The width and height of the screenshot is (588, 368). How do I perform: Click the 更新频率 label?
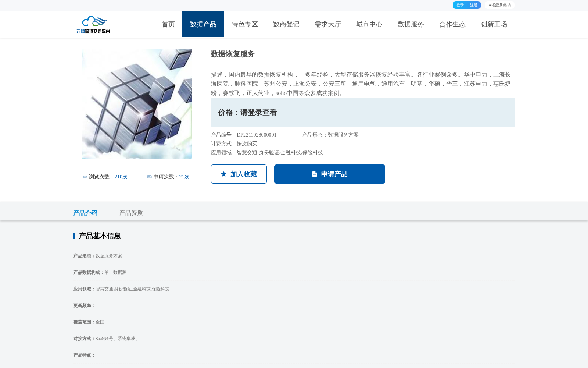click(84, 305)
